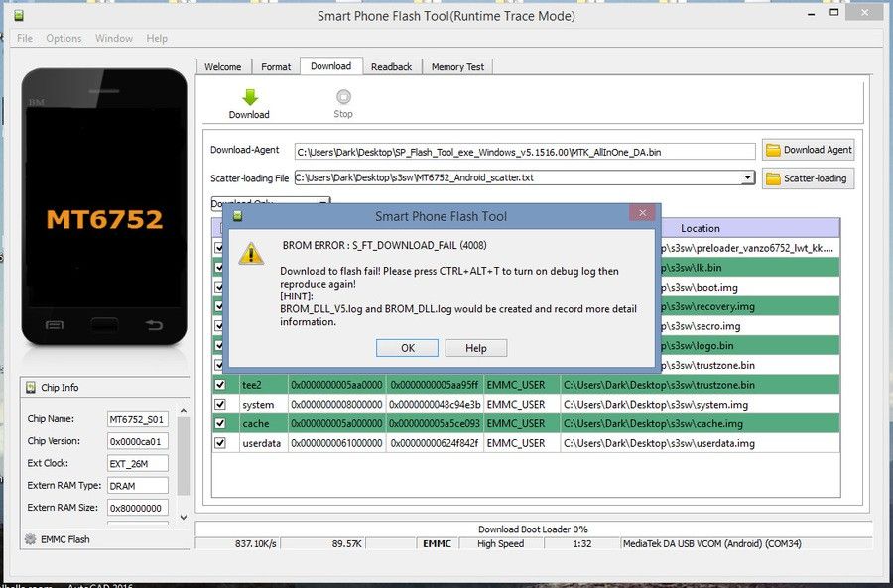Click the Stop icon
Screen dimensions: 893x588
point(343,97)
